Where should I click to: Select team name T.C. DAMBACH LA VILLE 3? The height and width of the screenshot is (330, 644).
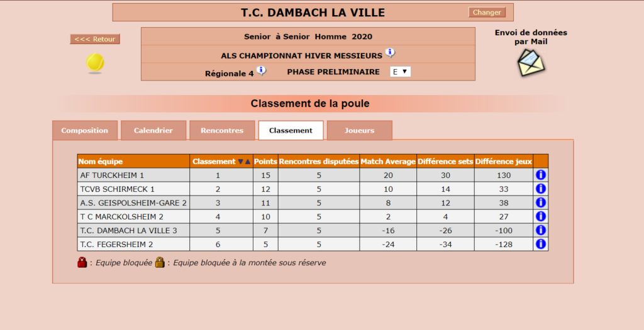[128, 231]
